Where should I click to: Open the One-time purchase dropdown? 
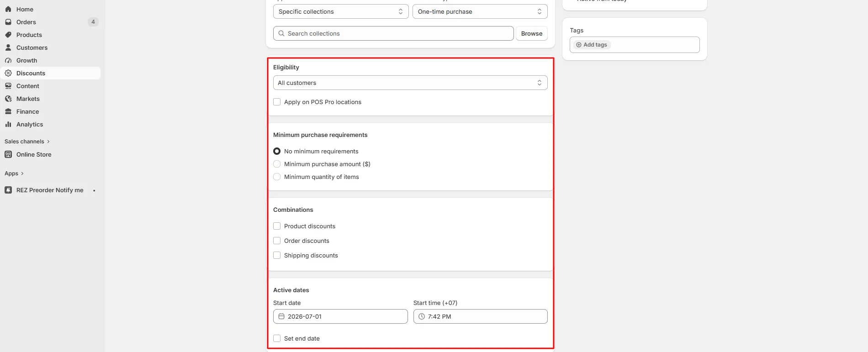click(480, 11)
